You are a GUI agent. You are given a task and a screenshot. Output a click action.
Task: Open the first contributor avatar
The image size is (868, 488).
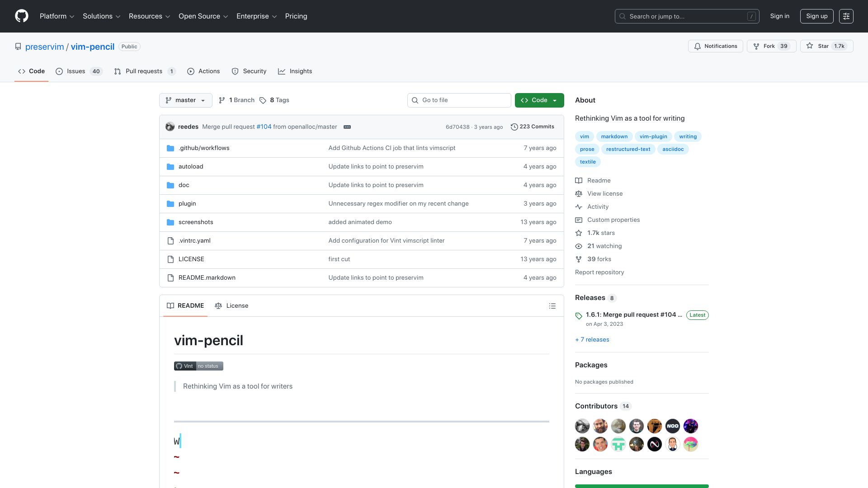point(582,426)
